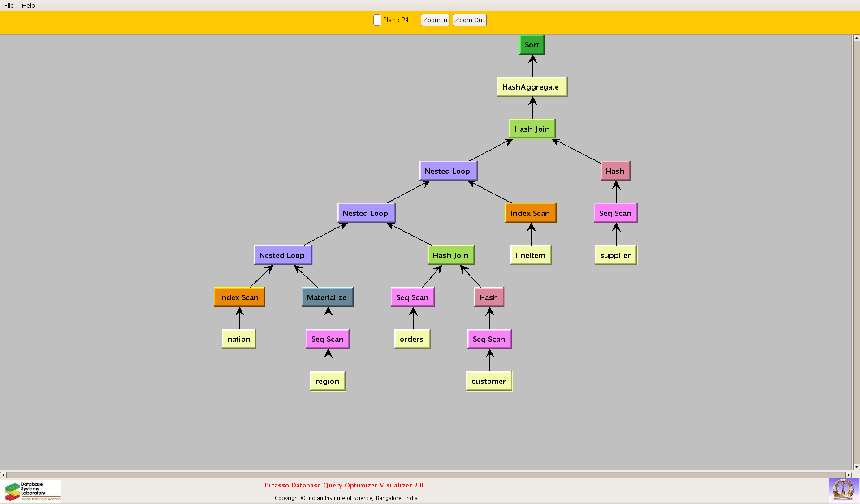Toggle the checkbox next to Plan : P4
860x504 pixels.
pyautogui.click(x=377, y=20)
